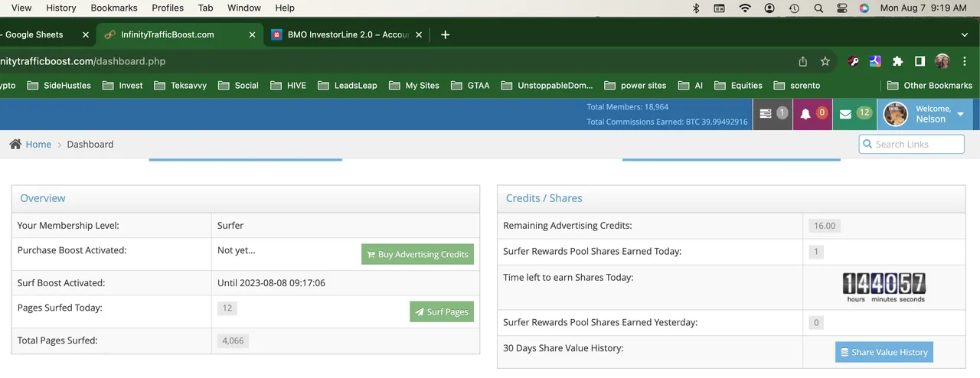The width and height of the screenshot is (980, 378).
Task: Click the window manager menu bar icon
Action: pos(720,8)
